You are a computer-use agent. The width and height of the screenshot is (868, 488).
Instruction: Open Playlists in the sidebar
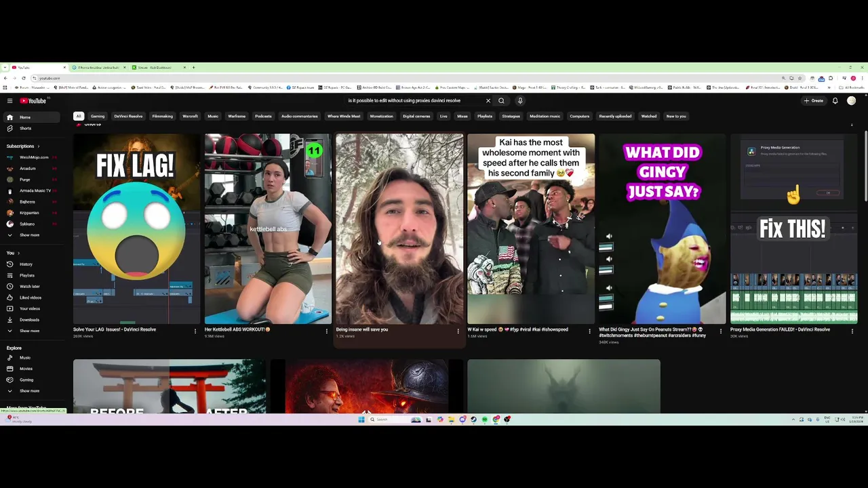tap(33, 275)
